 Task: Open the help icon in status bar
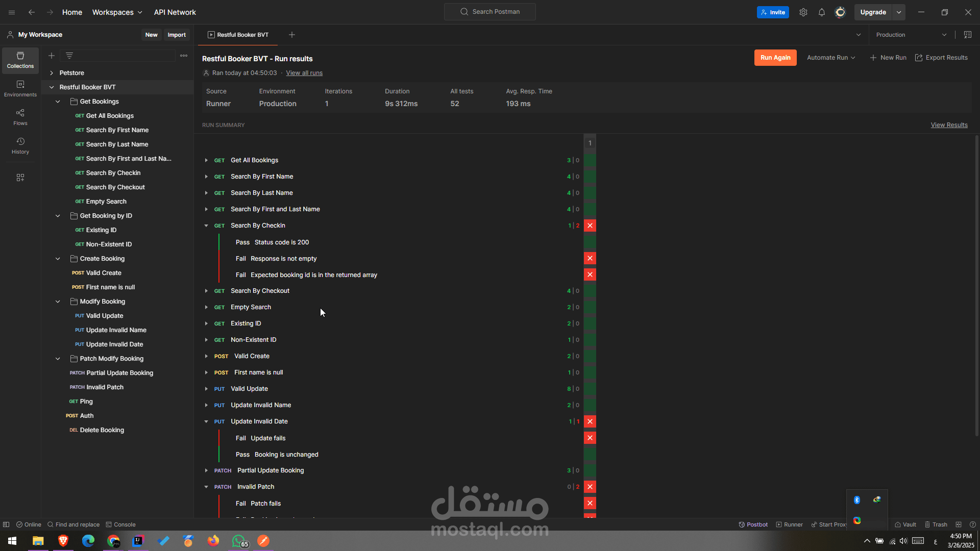click(973, 524)
